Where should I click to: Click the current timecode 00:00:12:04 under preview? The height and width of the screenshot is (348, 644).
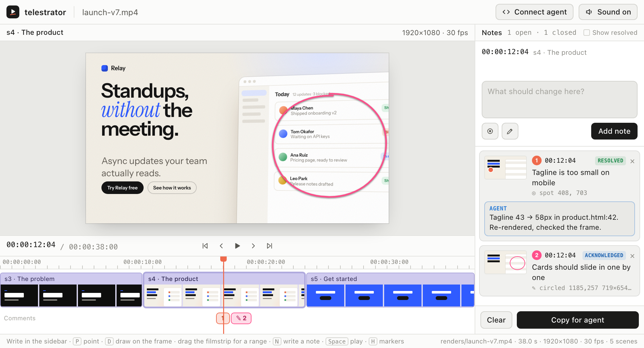[31, 245]
